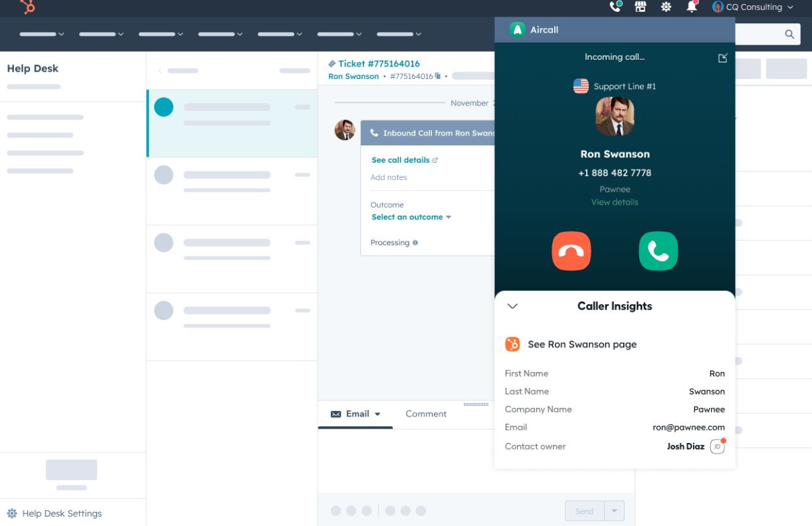Click the drag handle above reply editor
This screenshot has height=526, width=812.
tap(476, 404)
